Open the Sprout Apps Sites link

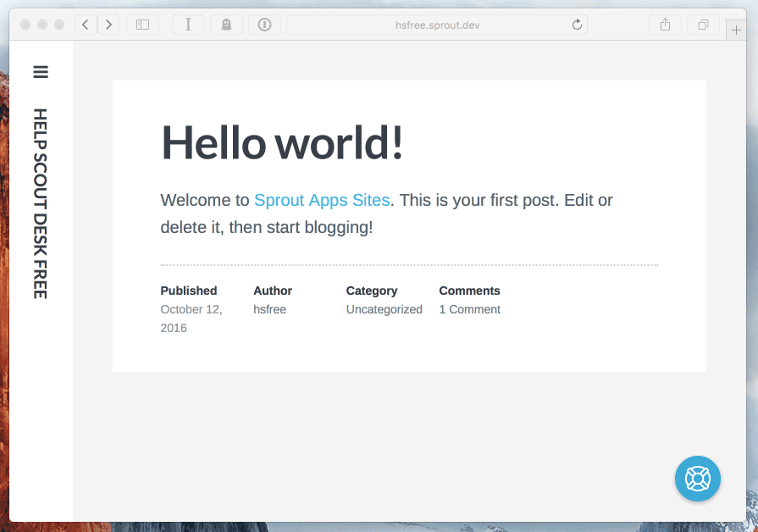tap(322, 200)
